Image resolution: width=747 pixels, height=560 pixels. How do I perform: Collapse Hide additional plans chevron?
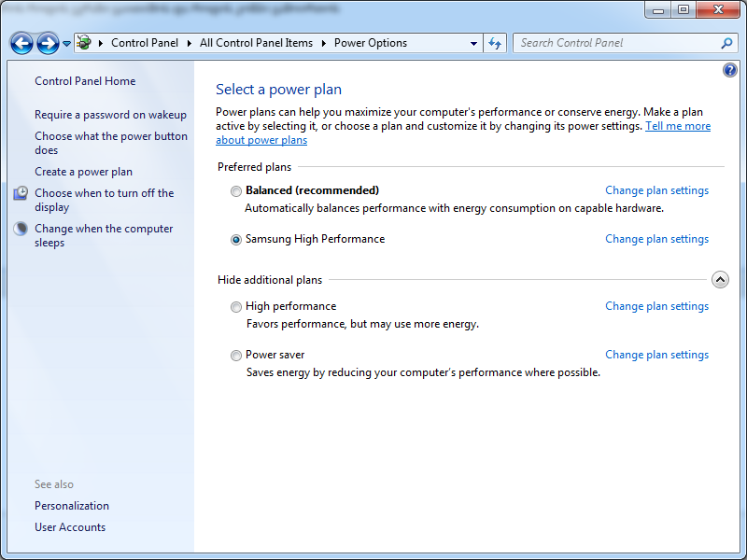(x=720, y=279)
